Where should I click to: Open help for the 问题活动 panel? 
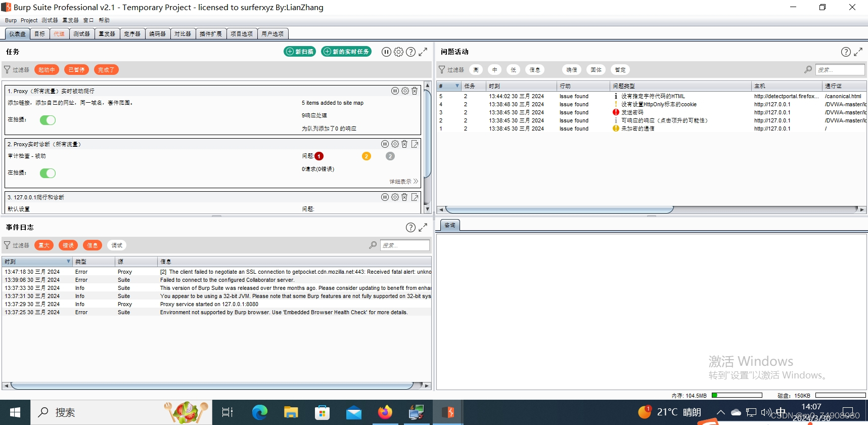coord(846,52)
